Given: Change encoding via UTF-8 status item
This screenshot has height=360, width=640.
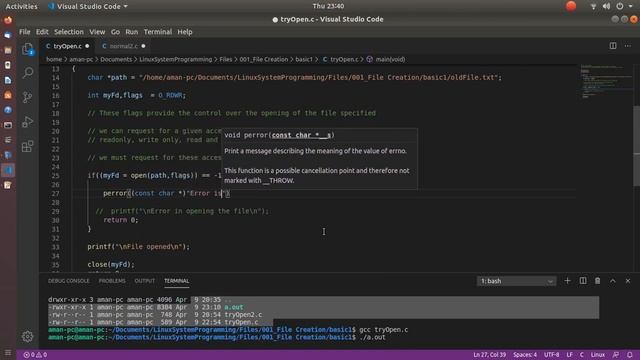Looking at the screenshot, I should (551, 355).
